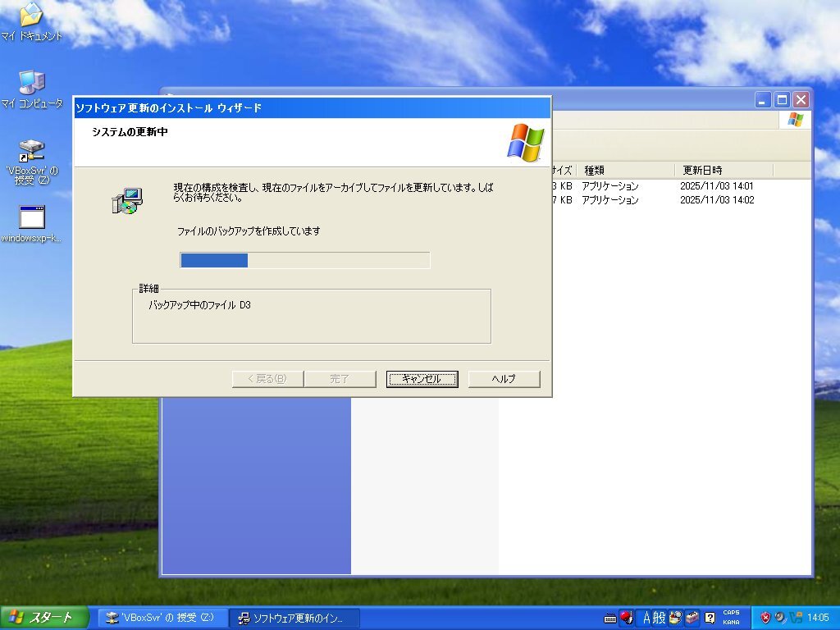Click アプリケーション type in the 3 KB row

tap(610, 186)
